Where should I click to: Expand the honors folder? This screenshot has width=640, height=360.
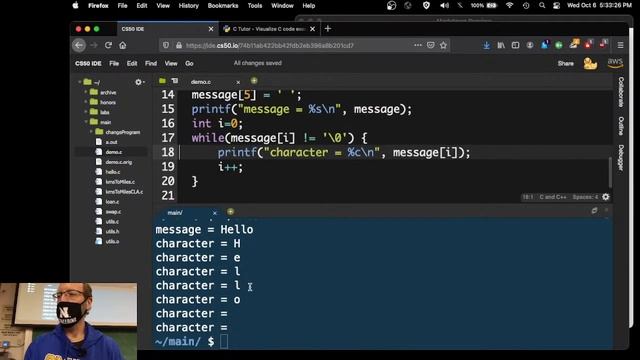click(x=86, y=102)
